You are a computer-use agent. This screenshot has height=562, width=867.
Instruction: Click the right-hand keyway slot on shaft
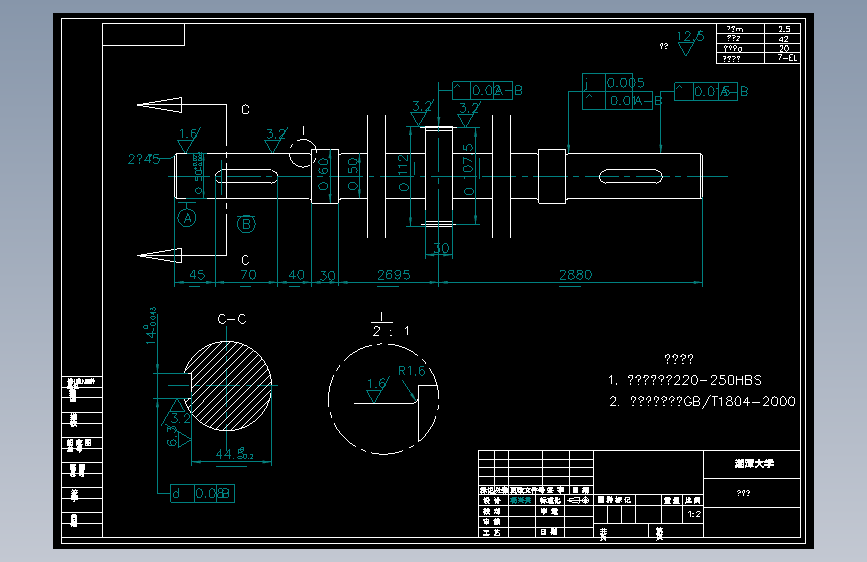[x=630, y=176]
